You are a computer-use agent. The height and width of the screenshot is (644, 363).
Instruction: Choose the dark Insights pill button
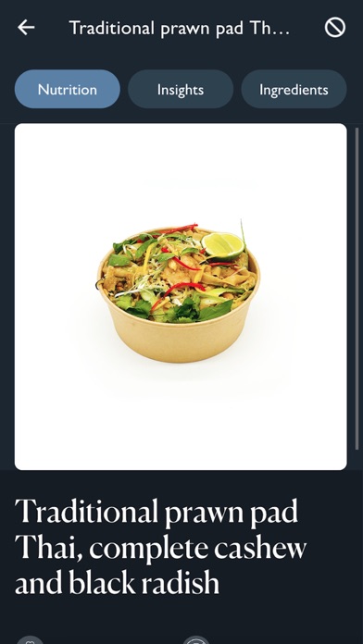(x=181, y=89)
